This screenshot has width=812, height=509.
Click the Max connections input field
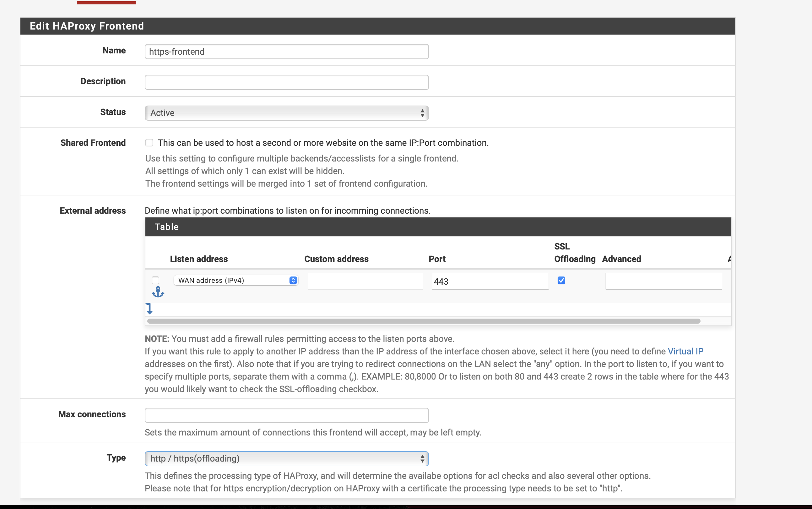287,415
